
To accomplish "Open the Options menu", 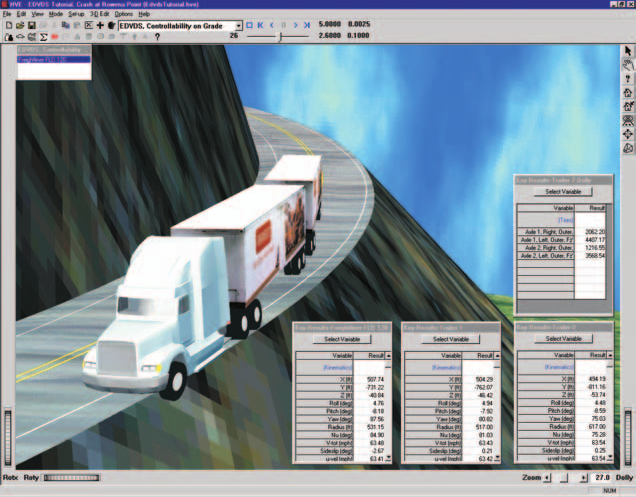I will [123, 14].
